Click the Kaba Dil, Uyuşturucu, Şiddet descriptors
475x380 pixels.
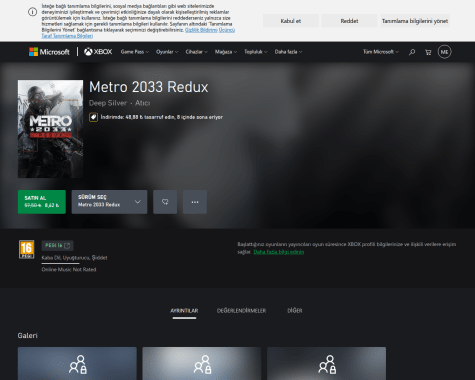tap(74, 258)
